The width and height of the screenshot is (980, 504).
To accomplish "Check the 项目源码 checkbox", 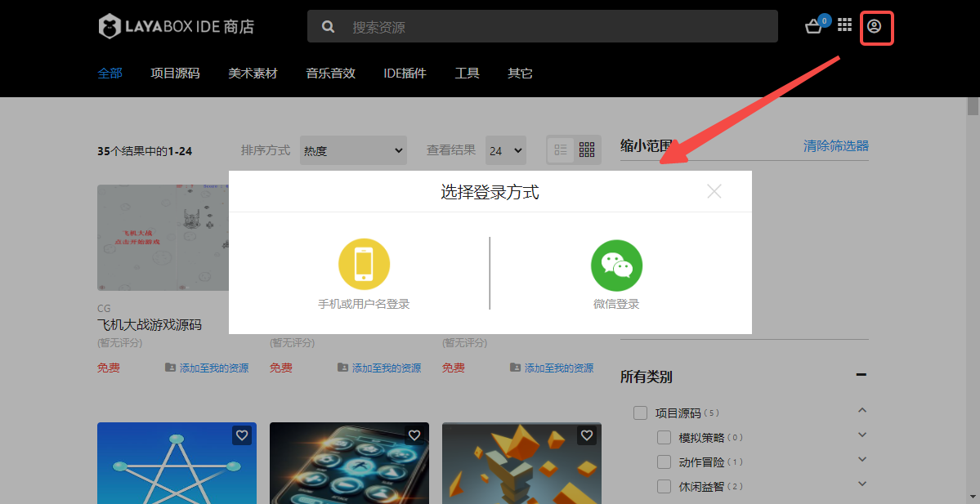I will click(640, 413).
